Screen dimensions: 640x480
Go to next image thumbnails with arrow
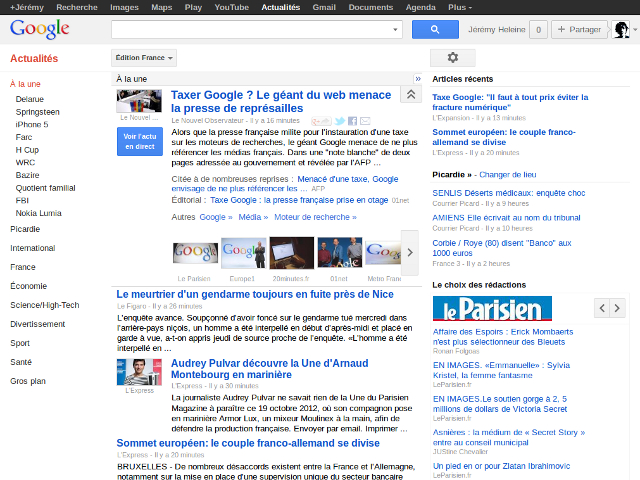click(x=410, y=253)
